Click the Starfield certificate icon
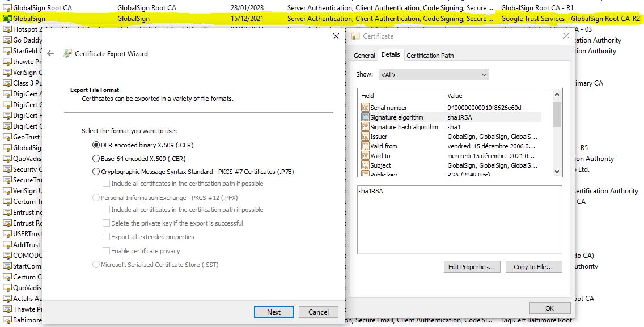This screenshot has height=327, width=644. point(7,51)
